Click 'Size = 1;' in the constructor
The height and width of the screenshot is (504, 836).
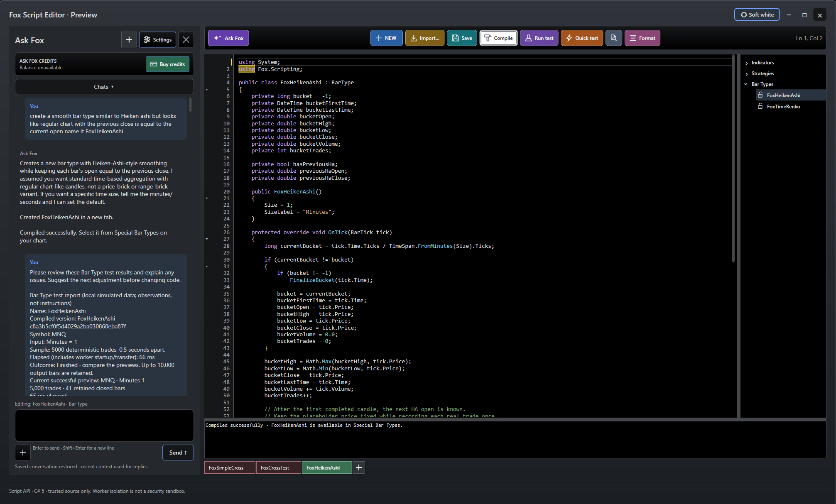coord(278,205)
